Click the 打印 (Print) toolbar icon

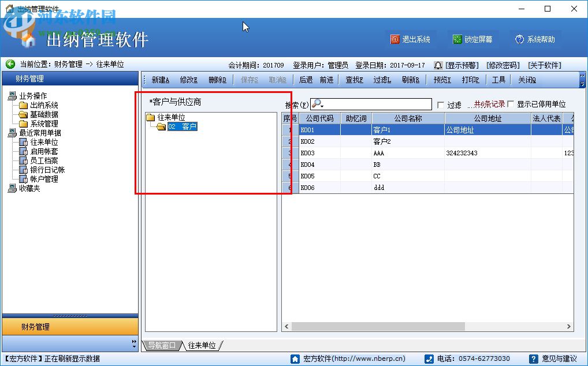tap(470, 80)
